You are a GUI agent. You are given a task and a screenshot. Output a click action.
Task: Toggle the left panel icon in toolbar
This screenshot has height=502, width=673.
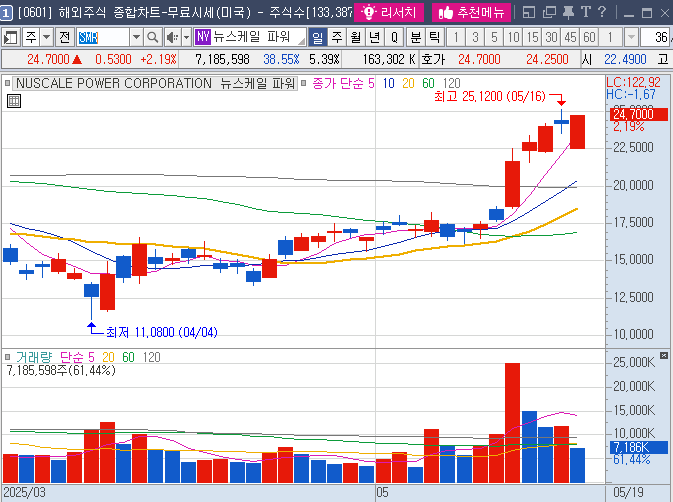(10, 38)
